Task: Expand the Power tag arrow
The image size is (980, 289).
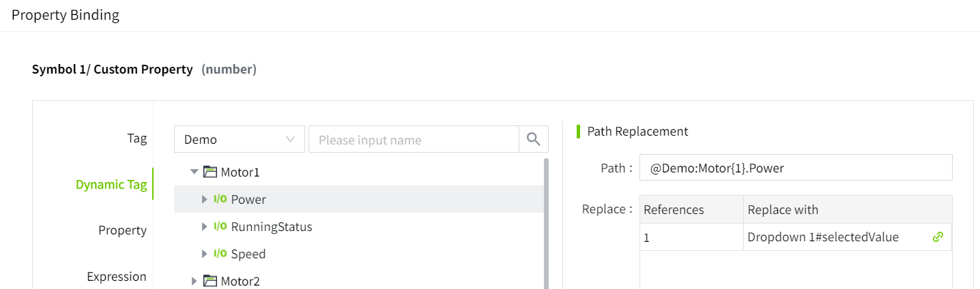Action: 204,200
